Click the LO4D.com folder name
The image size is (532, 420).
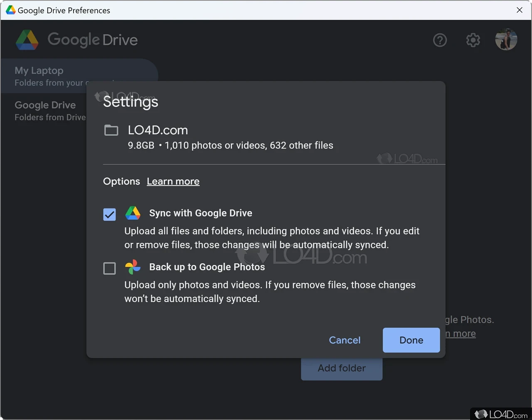click(x=158, y=130)
